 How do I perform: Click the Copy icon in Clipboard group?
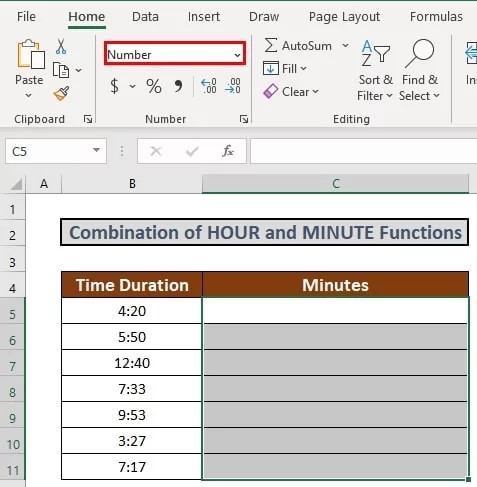click(61, 70)
